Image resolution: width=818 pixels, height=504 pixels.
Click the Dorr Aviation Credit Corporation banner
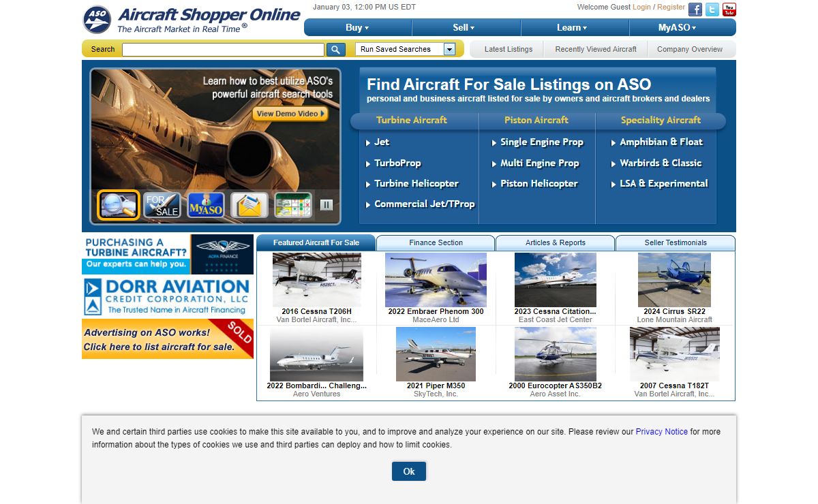[168, 296]
